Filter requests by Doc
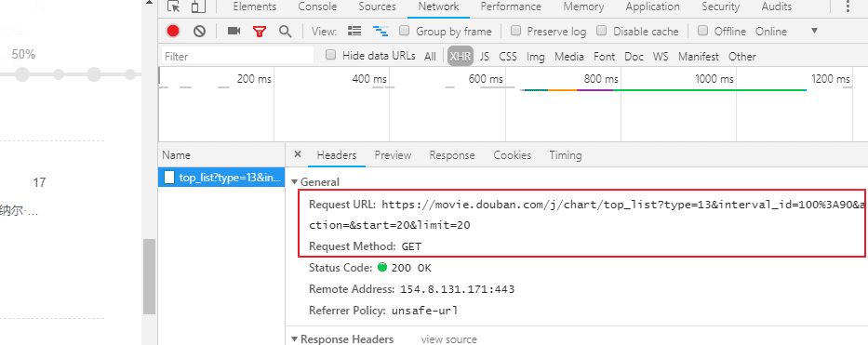The width and height of the screenshot is (868, 345). 634,57
